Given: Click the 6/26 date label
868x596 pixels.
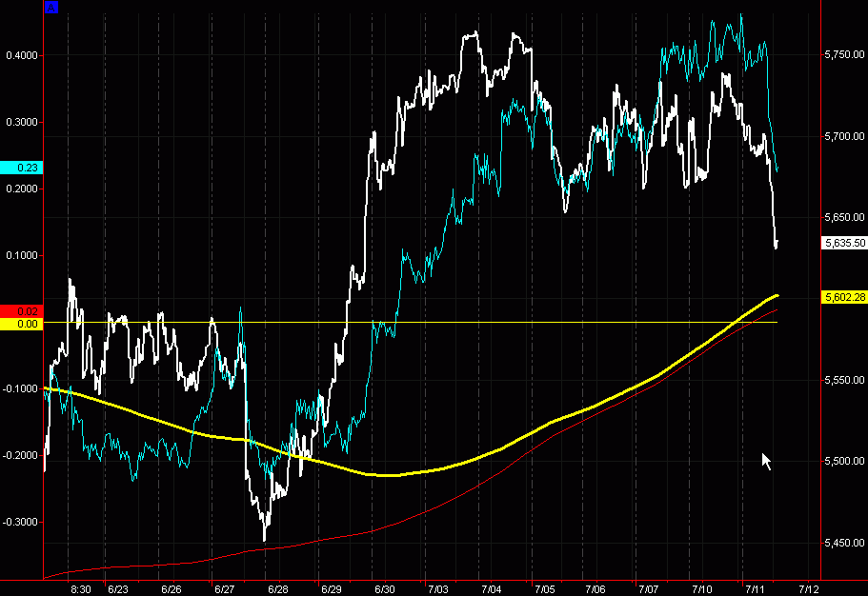Looking at the screenshot, I should click(172, 589).
